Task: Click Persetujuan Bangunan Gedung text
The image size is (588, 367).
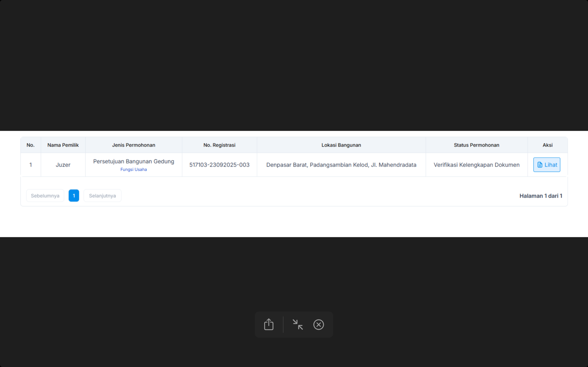Action: click(134, 161)
